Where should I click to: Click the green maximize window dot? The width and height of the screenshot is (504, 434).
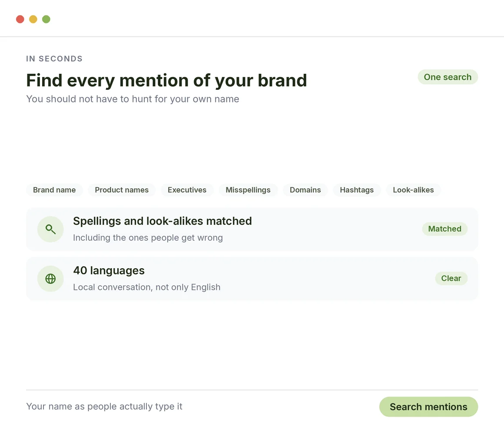tap(46, 19)
